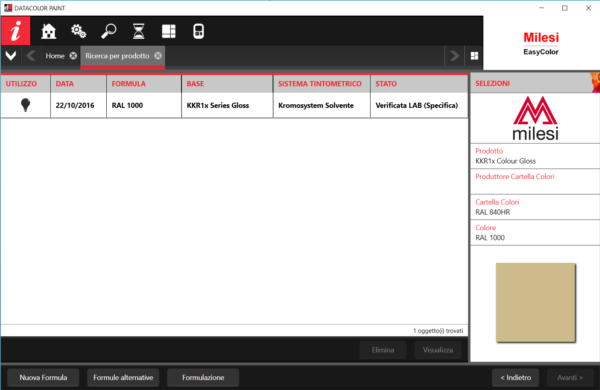The height and width of the screenshot is (390, 600).
Task: Click the RAL 1000 beige color swatch
Action: pyautogui.click(x=536, y=303)
